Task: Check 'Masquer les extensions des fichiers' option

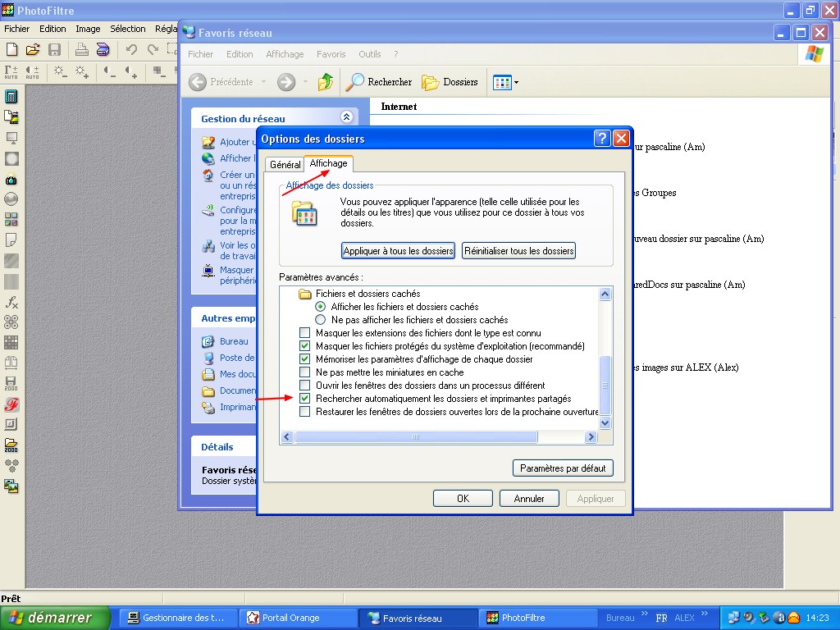Action: pos(305,333)
